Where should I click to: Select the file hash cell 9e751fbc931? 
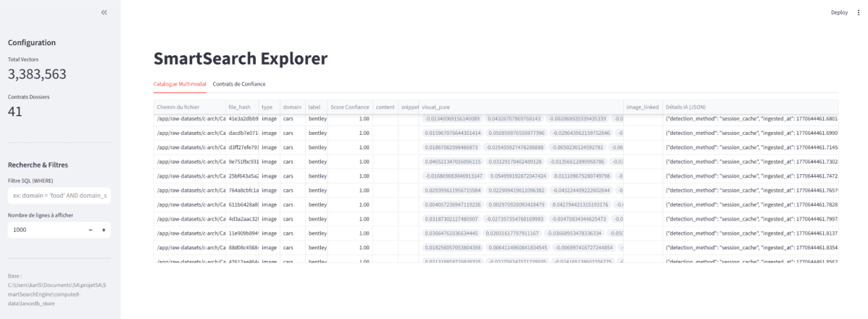(x=241, y=162)
